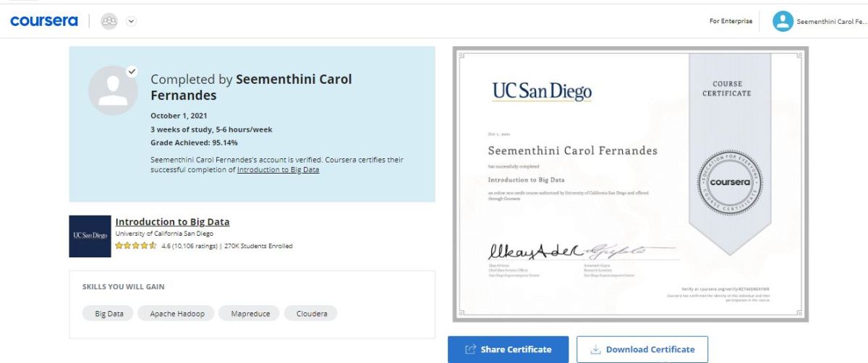Open the Introduction to Big Data course title
The width and height of the screenshot is (868, 363).
[172, 222]
